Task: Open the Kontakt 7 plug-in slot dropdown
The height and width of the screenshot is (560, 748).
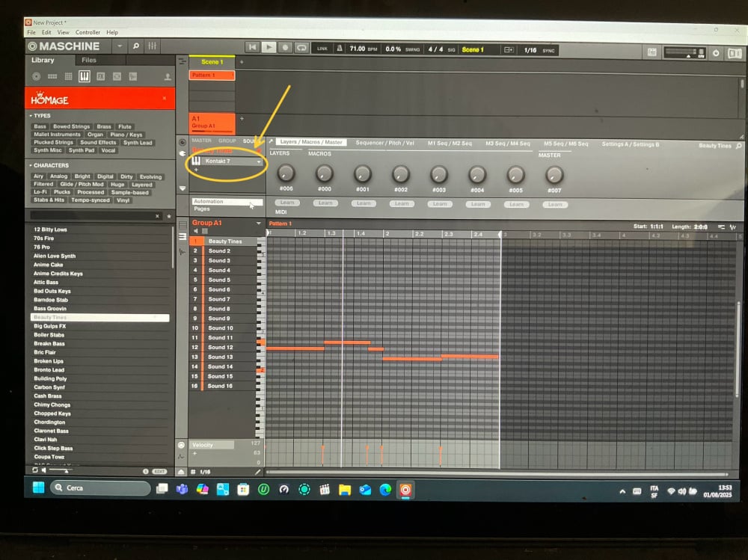Action: point(259,161)
